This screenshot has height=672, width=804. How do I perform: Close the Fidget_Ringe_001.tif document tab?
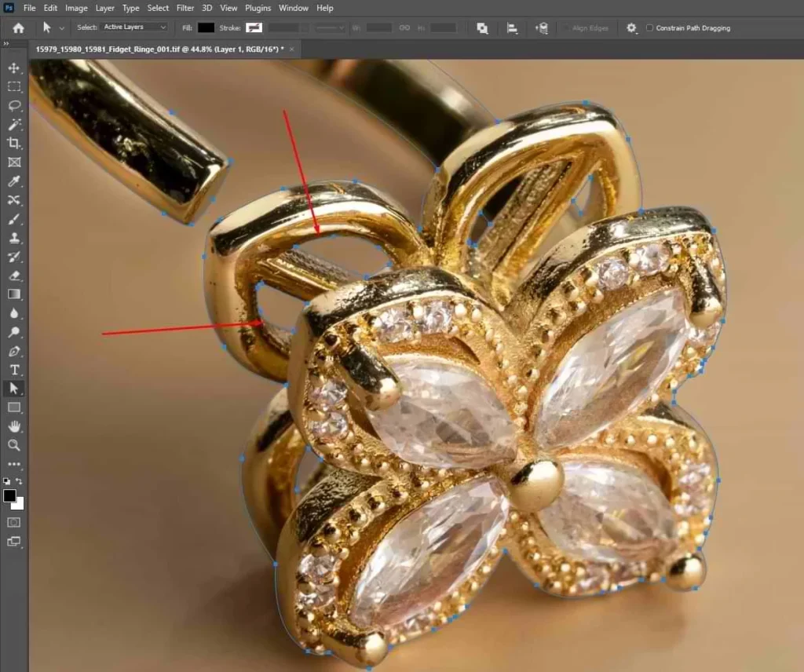tap(292, 49)
